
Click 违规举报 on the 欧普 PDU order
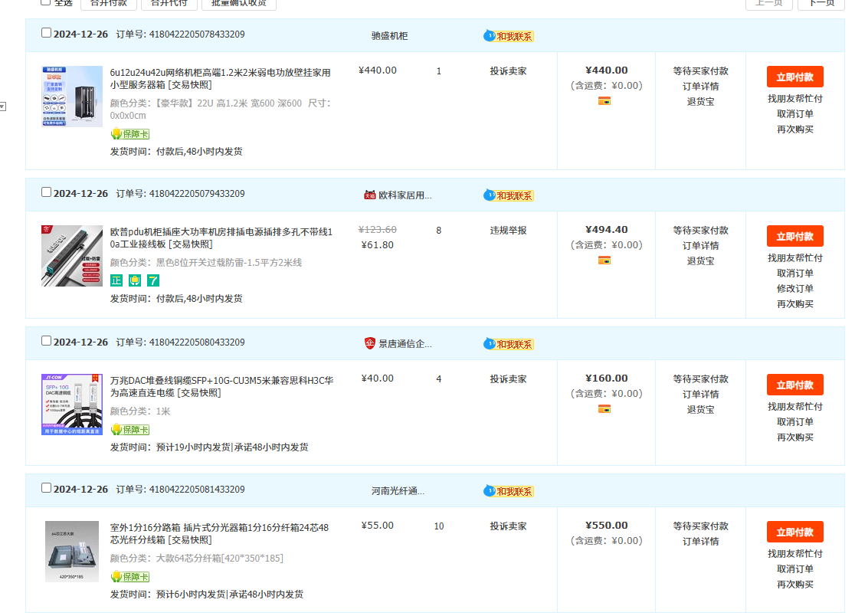pos(508,231)
